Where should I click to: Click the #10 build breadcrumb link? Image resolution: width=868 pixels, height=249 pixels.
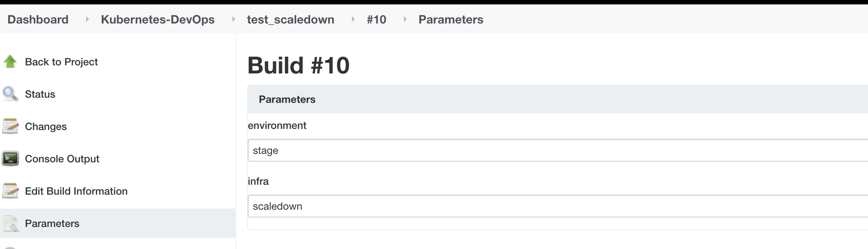click(376, 19)
